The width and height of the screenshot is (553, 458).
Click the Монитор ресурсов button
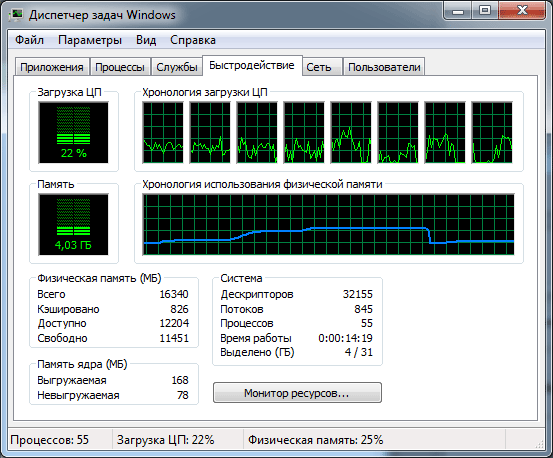pyautogui.click(x=297, y=393)
